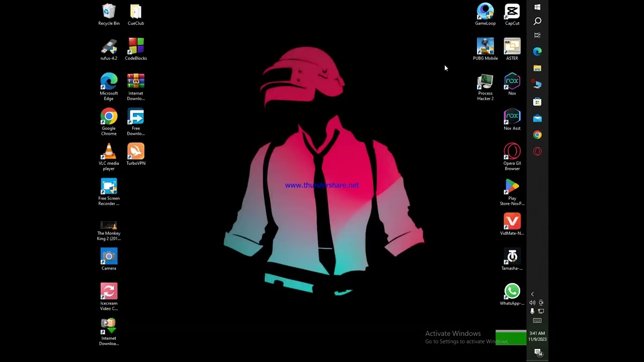Screen dimensions: 644x362
Task: Select the CueClub folder on the desktop
Action: tap(136, 15)
